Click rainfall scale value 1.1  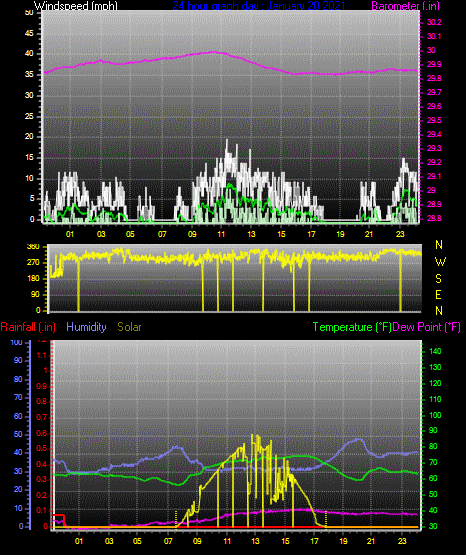[x=42, y=355]
